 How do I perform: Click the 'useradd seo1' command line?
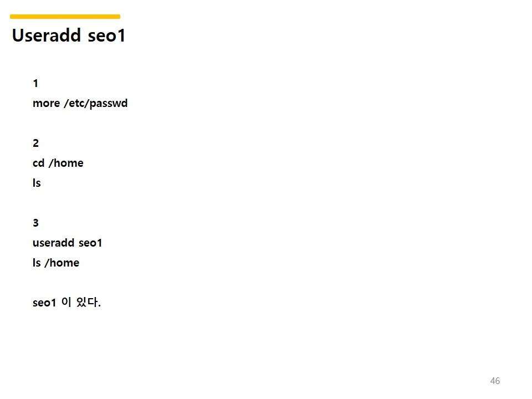(67, 243)
